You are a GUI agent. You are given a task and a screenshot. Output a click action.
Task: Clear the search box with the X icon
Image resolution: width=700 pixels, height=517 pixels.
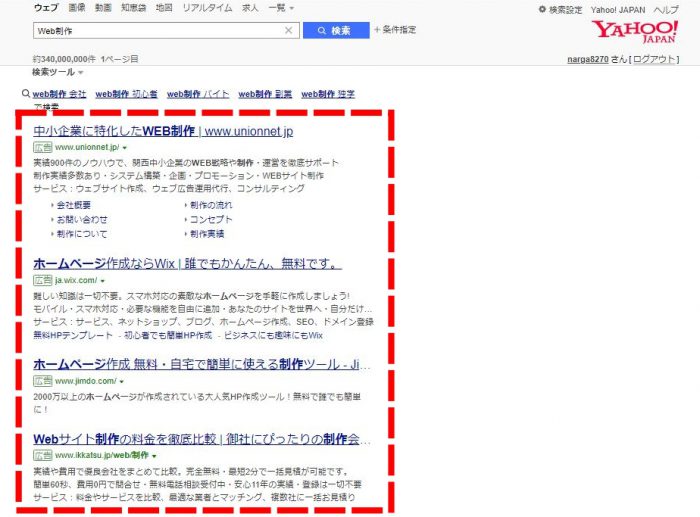(288, 30)
